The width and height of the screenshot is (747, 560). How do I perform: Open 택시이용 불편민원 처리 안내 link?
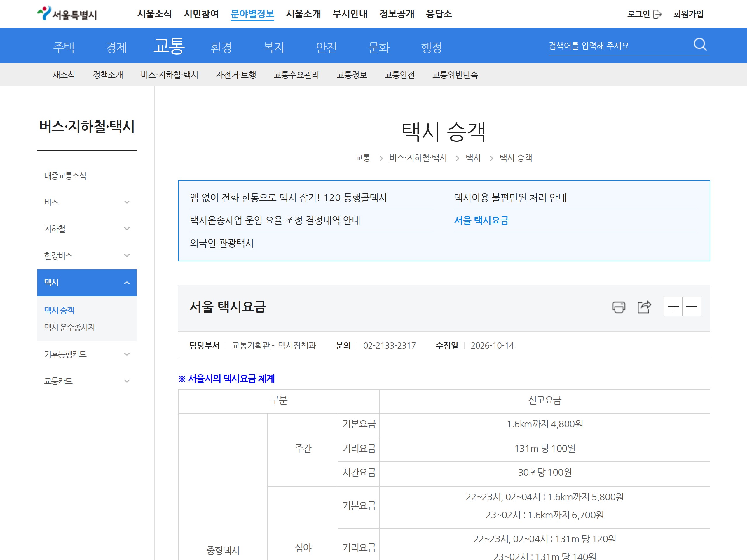coord(510,197)
